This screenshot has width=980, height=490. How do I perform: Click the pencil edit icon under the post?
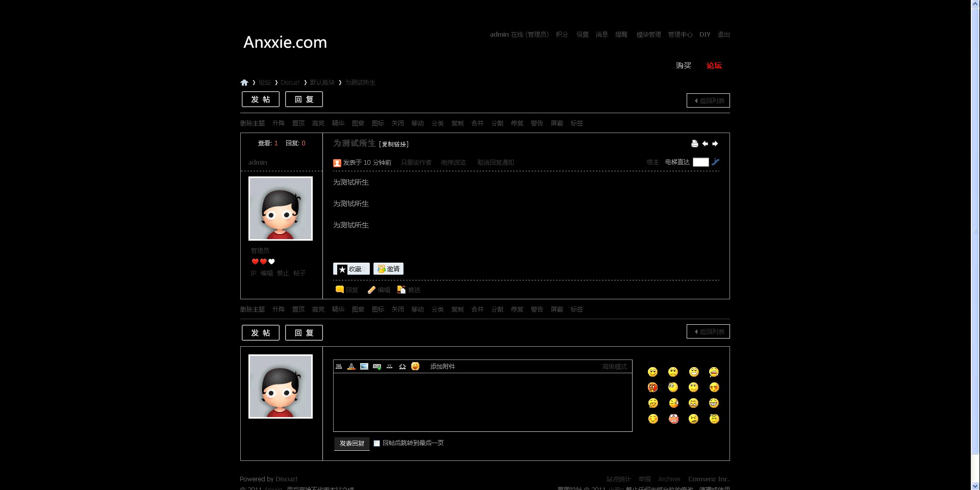371,290
